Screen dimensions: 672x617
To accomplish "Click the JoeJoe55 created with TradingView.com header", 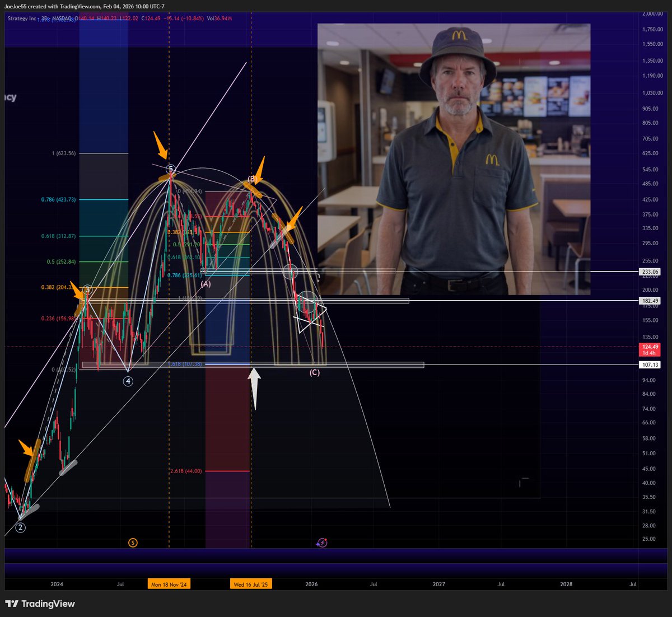I will [85, 7].
